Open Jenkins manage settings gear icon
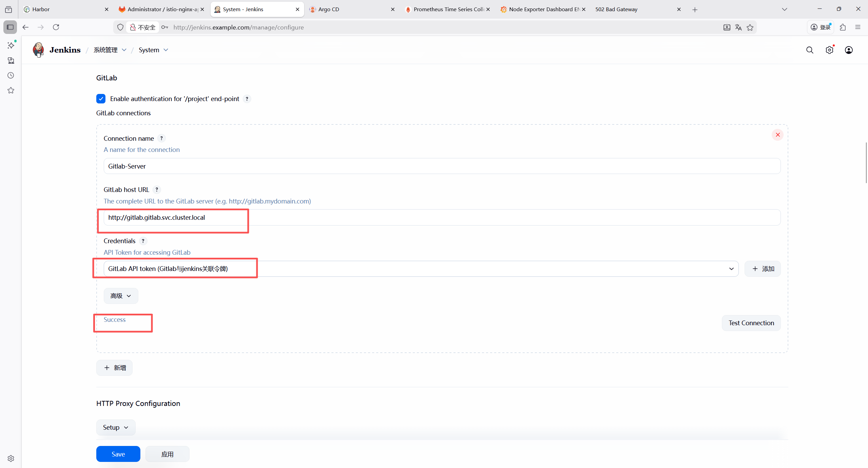 point(829,50)
